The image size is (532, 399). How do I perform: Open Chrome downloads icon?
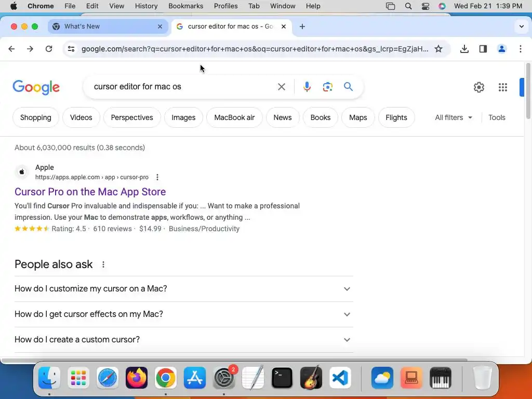tap(464, 49)
